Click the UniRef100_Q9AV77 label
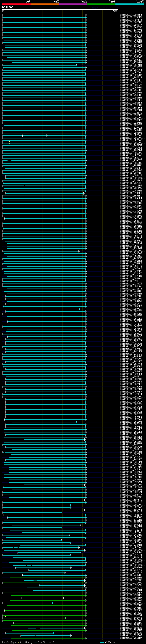146x644 pixels. pos(131,25)
